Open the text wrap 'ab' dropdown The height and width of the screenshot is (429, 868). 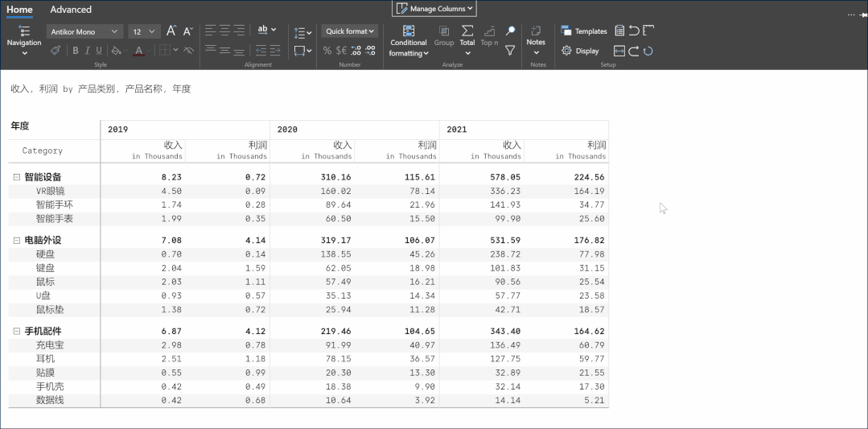266,29
